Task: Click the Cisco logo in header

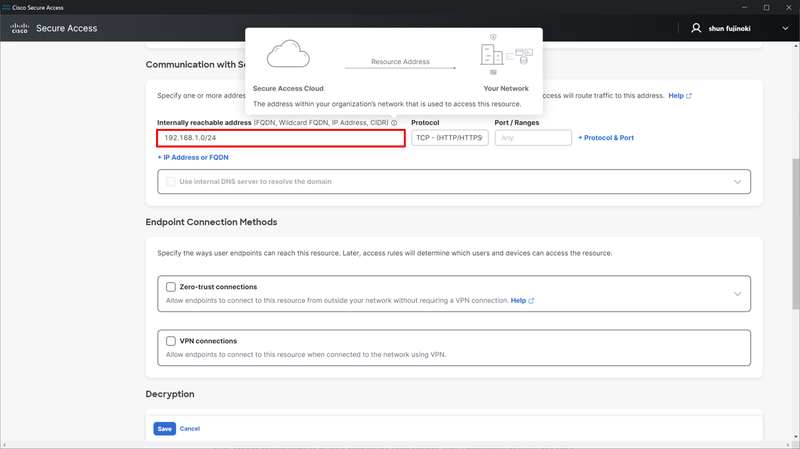Action: click(19, 28)
